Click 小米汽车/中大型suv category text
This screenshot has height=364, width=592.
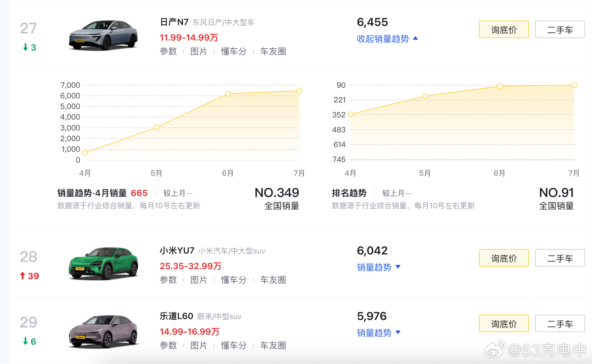coord(232,251)
